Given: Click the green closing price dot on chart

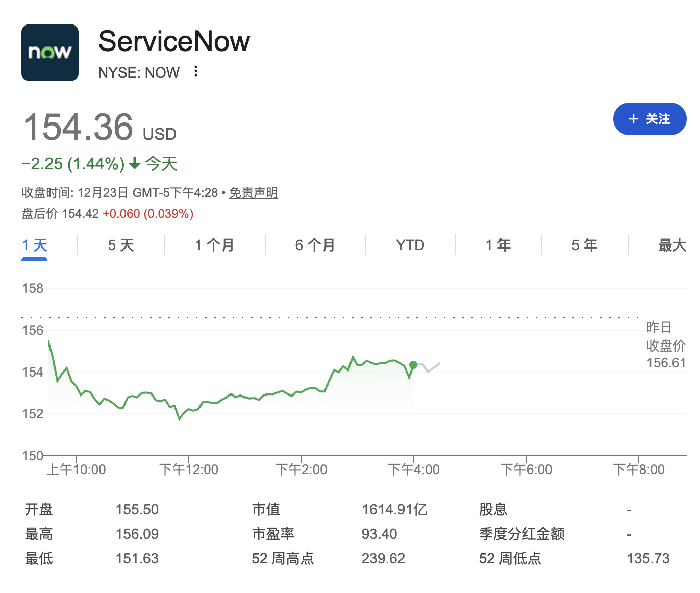Looking at the screenshot, I should click(413, 365).
